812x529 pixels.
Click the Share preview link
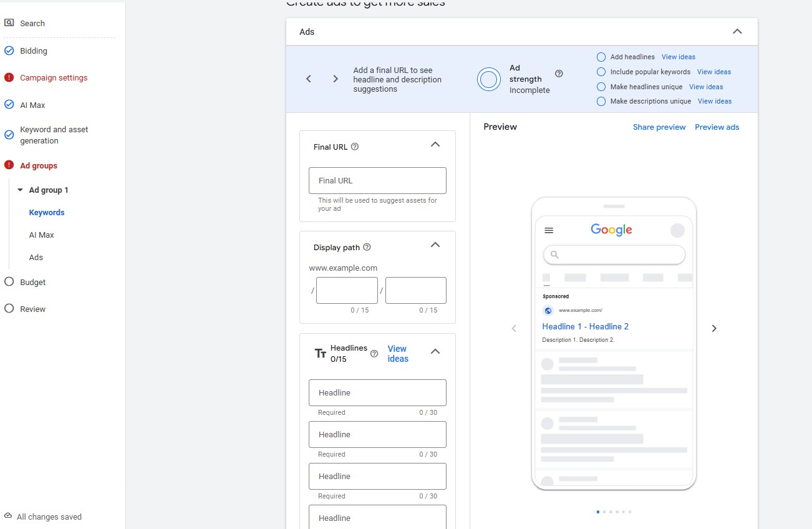659,127
